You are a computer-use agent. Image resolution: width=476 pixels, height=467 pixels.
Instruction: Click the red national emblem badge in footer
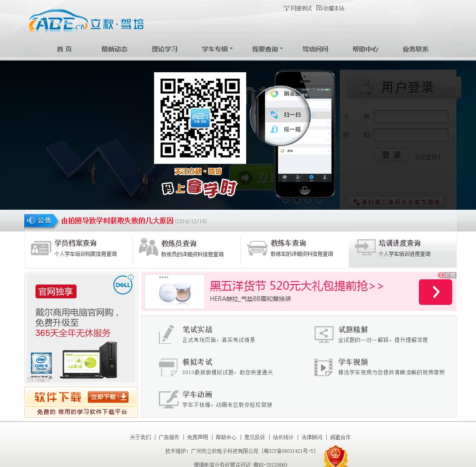[x=335, y=456]
